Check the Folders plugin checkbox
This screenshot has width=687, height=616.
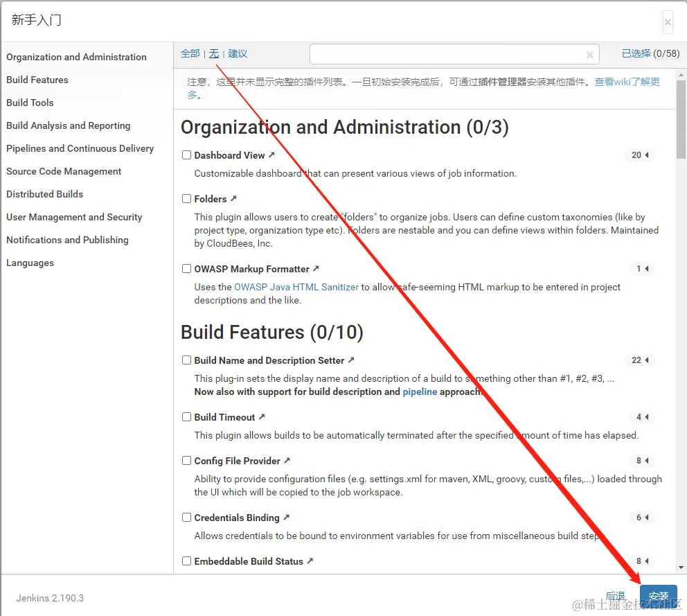[187, 199]
